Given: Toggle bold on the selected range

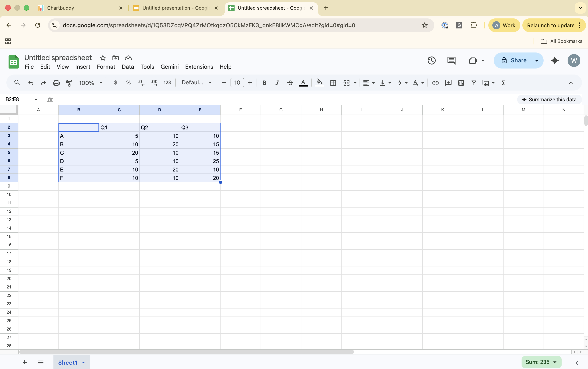Looking at the screenshot, I should [x=264, y=83].
